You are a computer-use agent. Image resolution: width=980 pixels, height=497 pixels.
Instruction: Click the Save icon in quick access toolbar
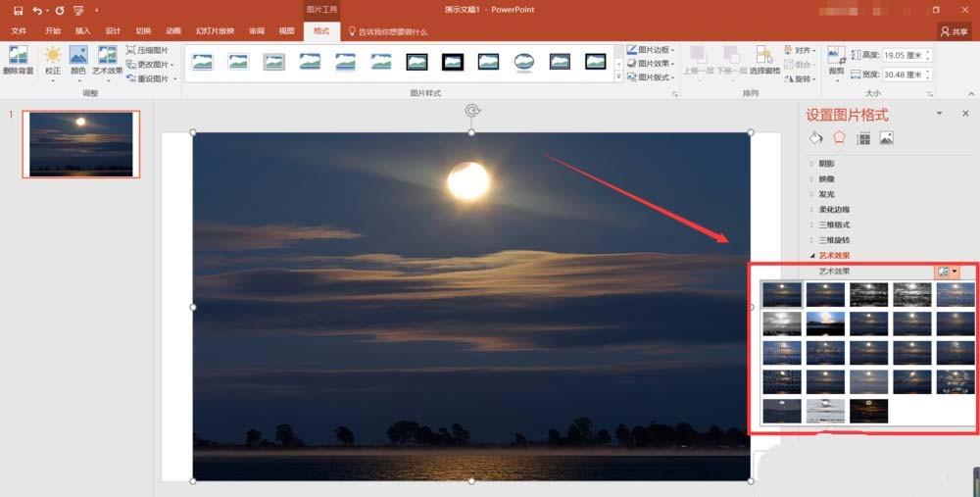(18, 10)
